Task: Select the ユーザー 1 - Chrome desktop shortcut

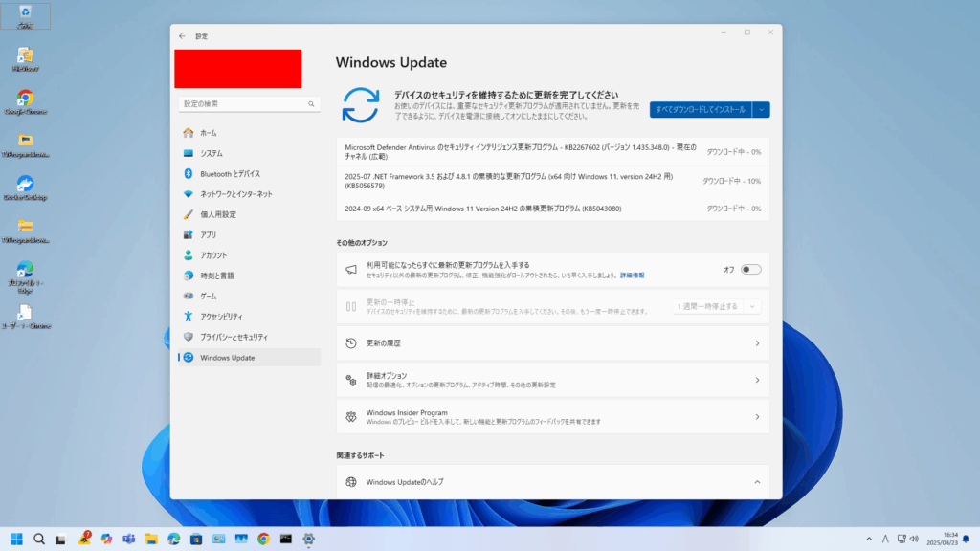Action: click(25, 317)
